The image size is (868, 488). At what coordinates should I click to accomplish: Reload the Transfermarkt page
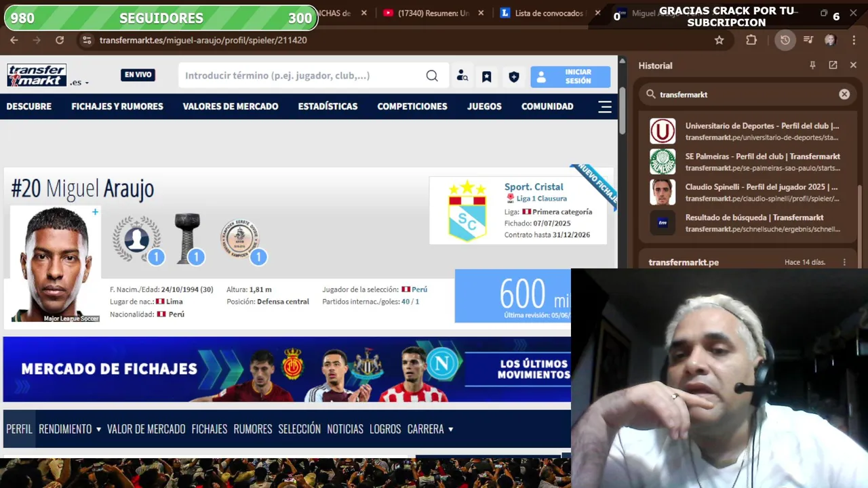coord(60,40)
